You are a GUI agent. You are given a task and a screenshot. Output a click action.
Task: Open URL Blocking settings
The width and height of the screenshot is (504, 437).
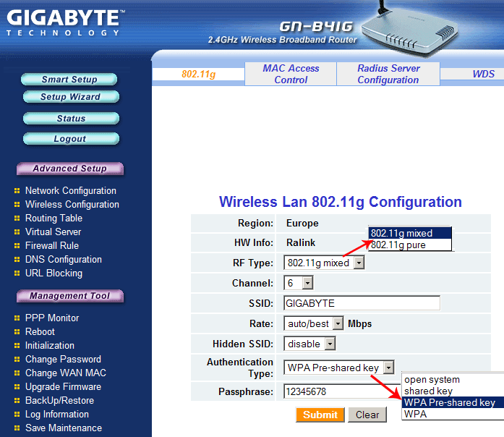pyautogui.click(x=54, y=273)
